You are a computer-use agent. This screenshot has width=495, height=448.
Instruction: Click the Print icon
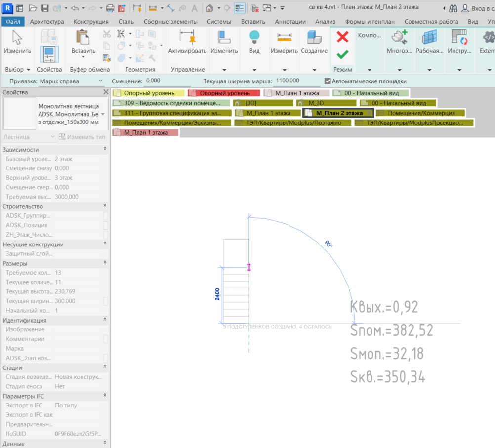(110, 8)
